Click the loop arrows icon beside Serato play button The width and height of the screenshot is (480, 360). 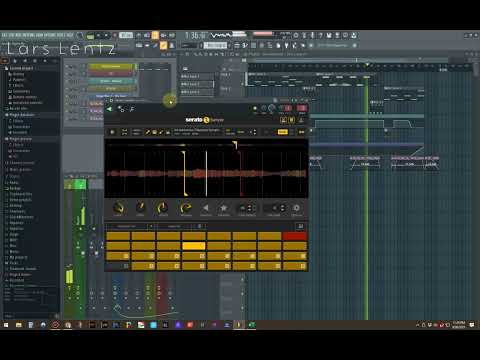point(124,132)
